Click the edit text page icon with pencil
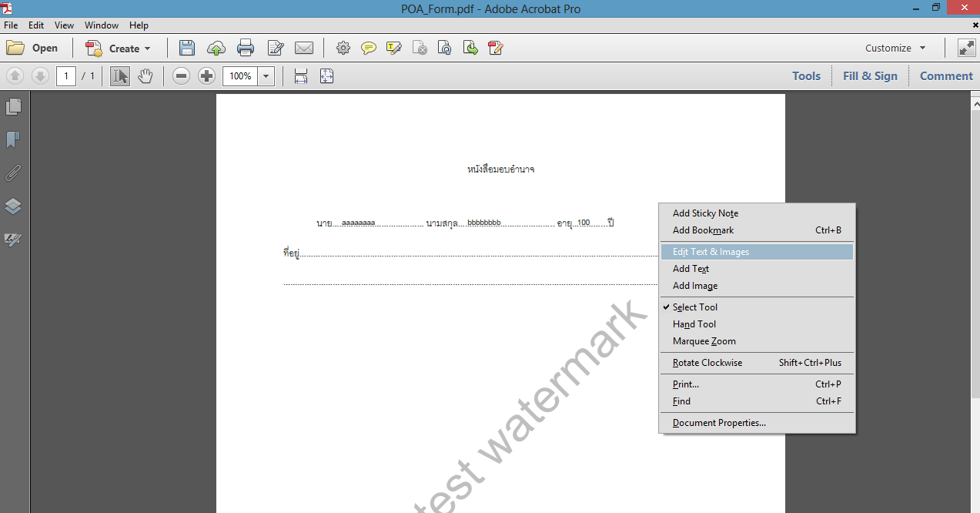This screenshot has height=513, width=980. [496, 48]
